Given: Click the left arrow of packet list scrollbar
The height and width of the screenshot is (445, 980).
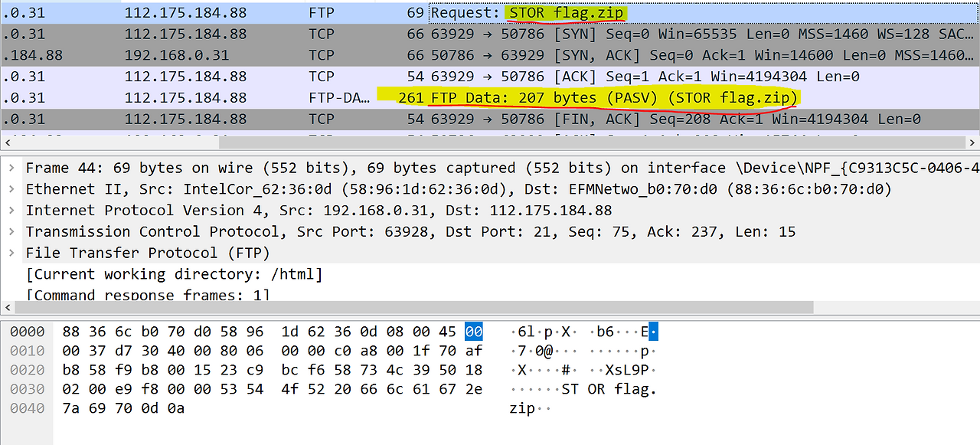Looking at the screenshot, I should [x=8, y=142].
